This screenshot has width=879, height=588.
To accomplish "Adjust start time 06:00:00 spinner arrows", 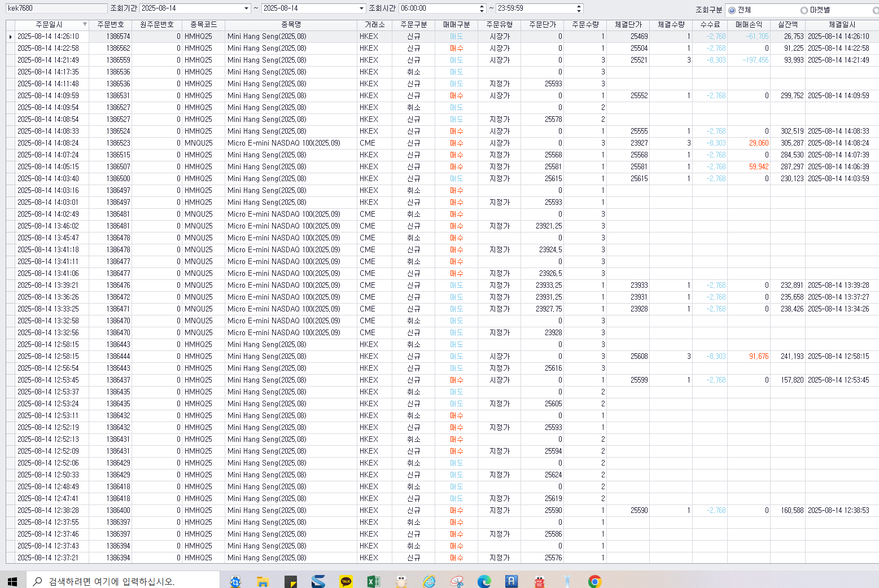I will (x=482, y=8).
